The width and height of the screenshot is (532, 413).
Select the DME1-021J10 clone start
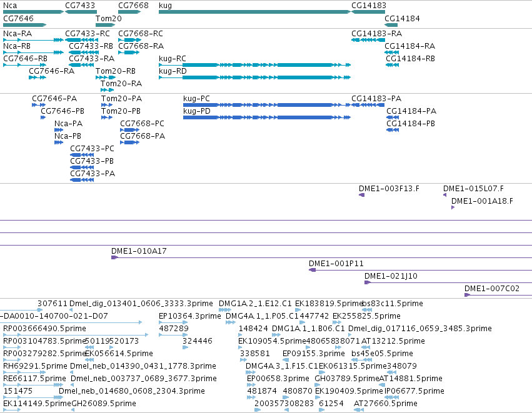368,282
